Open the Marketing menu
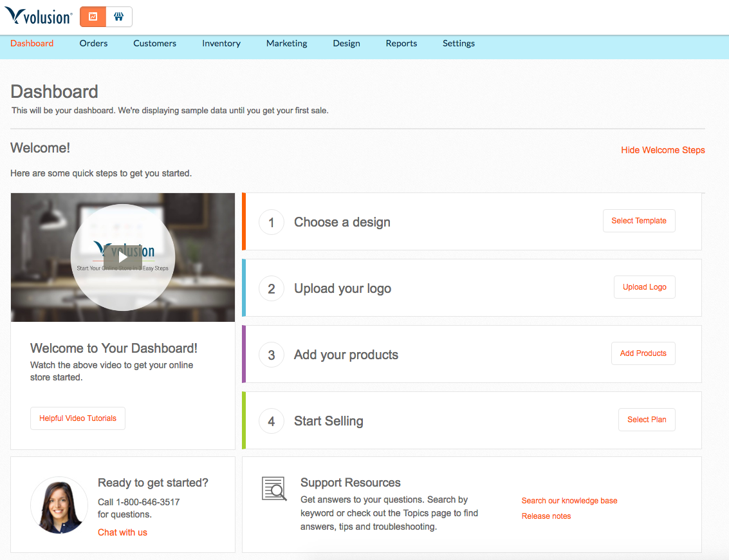Image resolution: width=729 pixels, height=560 pixels. point(287,43)
